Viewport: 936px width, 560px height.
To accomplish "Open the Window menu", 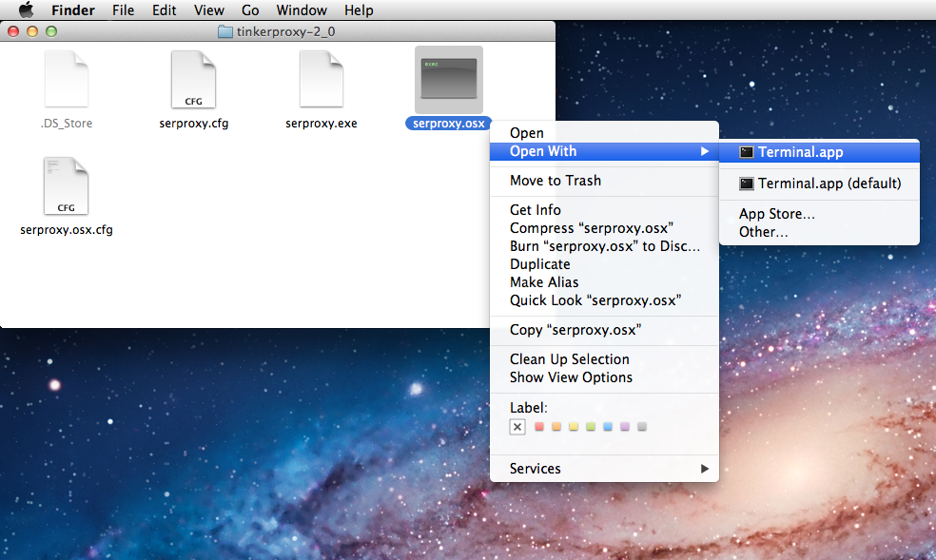I will (x=302, y=10).
